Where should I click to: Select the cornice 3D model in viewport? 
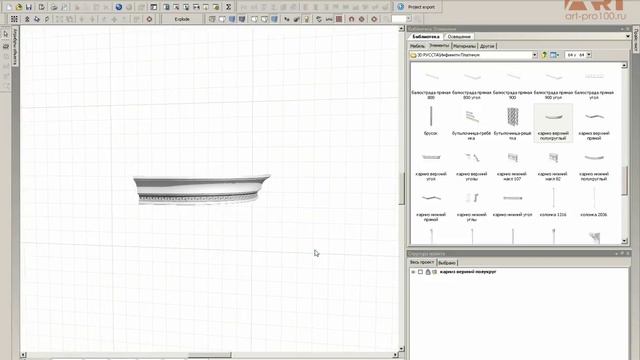pyautogui.click(x=201, y=189)
